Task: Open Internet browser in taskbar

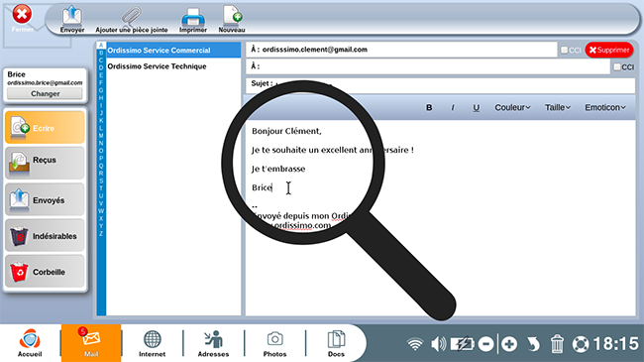Action: (152, 343)
